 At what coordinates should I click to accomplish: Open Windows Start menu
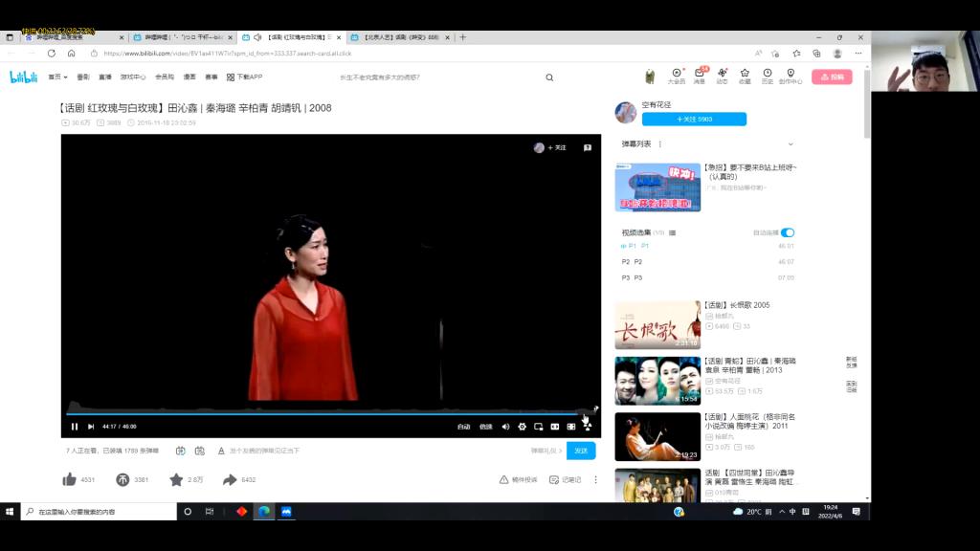[10, 512]
